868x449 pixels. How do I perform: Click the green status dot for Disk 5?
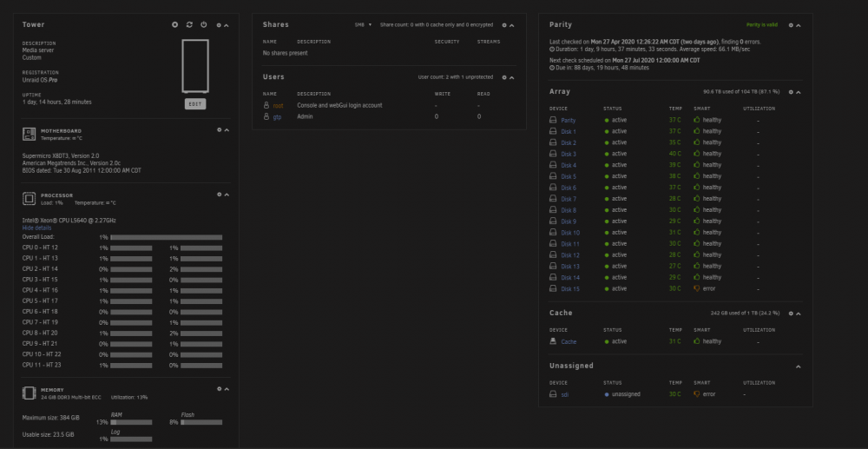point(607,176)
